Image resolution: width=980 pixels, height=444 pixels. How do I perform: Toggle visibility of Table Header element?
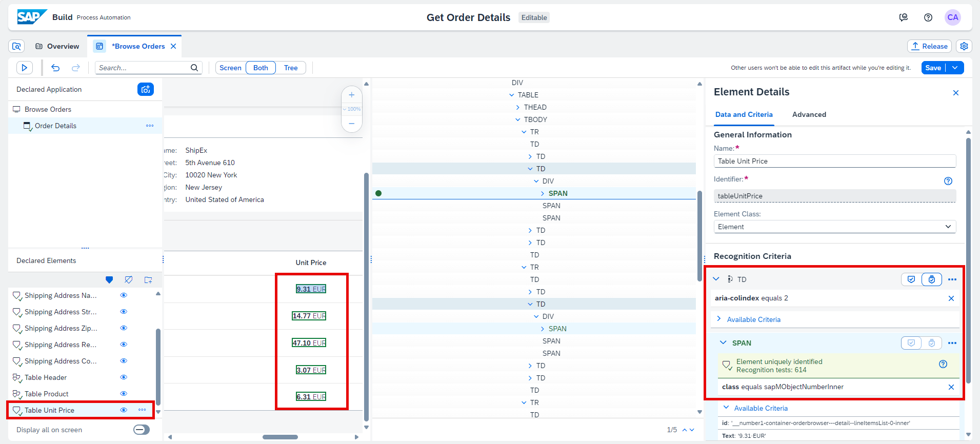click(124, 377)
